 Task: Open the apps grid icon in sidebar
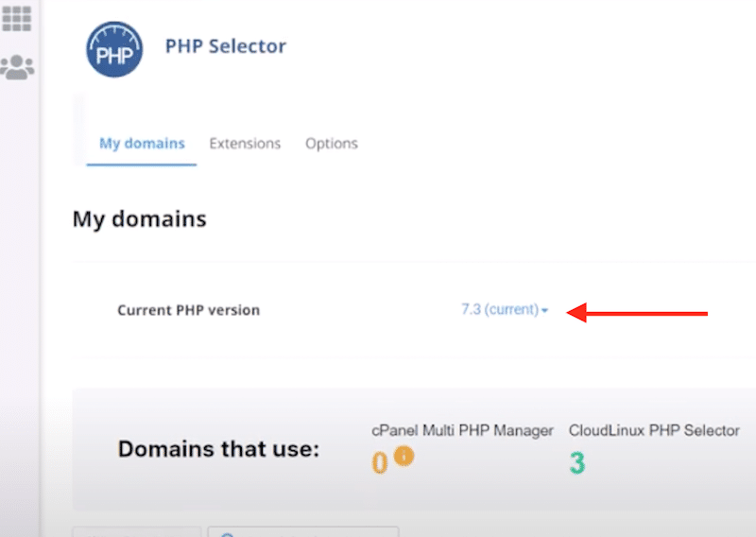pyautogui.click(x=16, y=17)
